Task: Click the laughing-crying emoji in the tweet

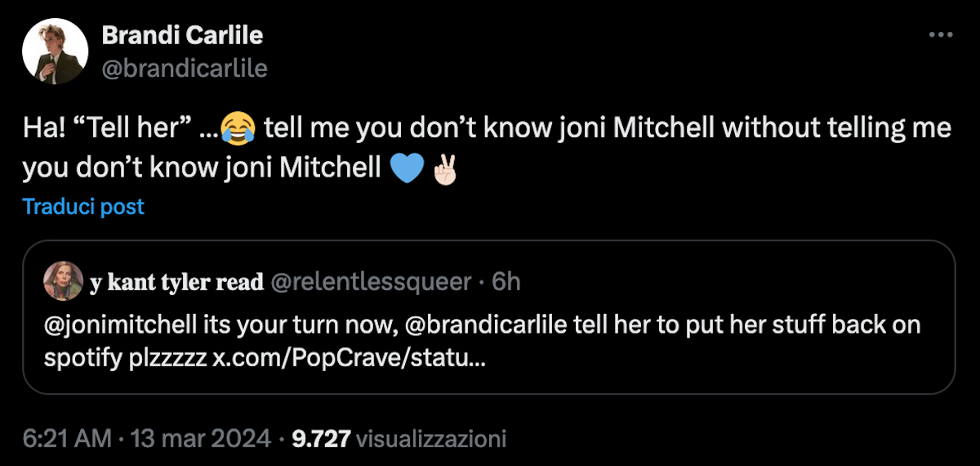Action: [238, 128]
